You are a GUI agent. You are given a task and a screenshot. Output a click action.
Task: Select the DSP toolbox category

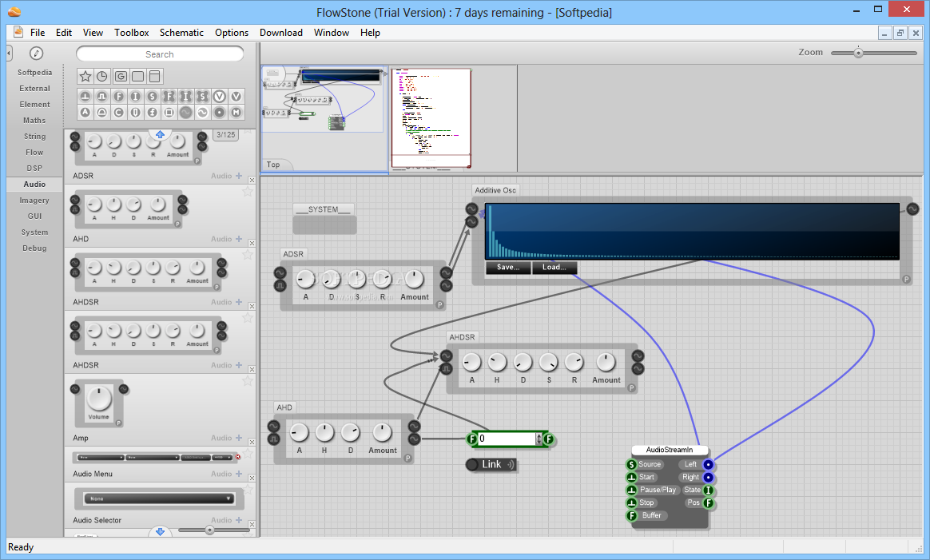pyautogui.click(x=34, y=168)
